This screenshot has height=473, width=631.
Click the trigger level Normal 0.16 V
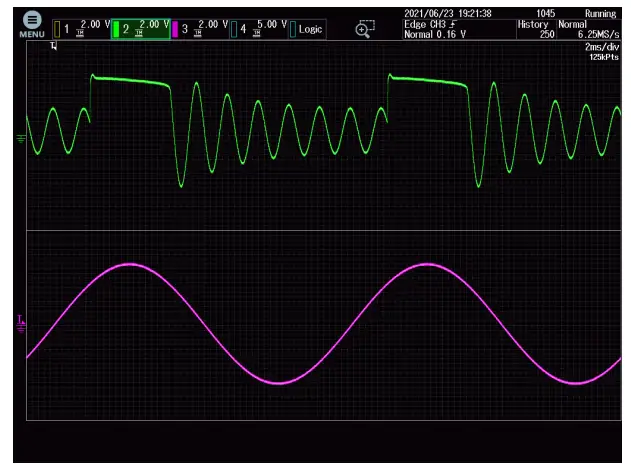pyautogui.click(x=435, y=35)
